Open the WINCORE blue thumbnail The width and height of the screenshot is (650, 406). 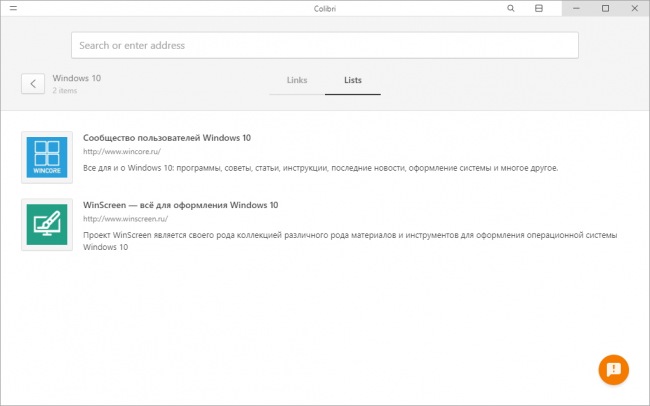click(47, 157)
